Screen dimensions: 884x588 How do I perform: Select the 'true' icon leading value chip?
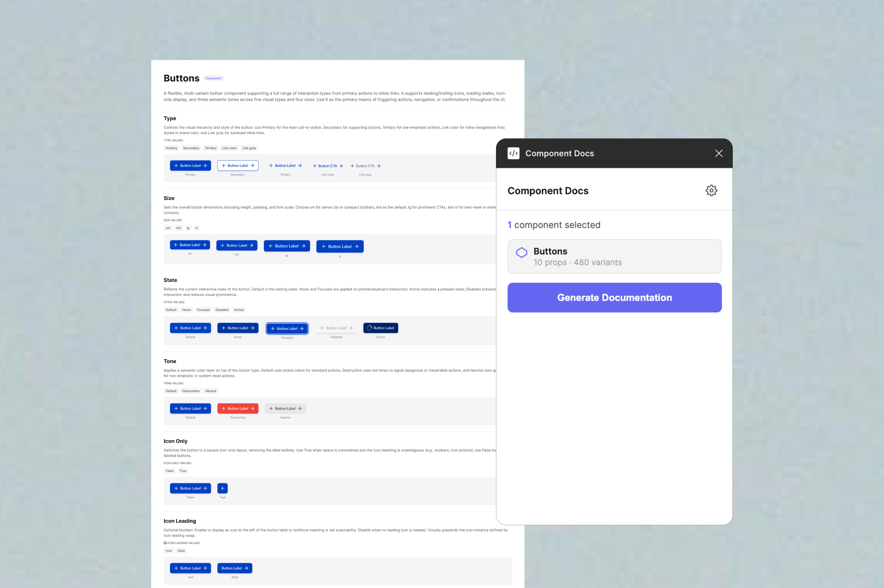(x=169, y=550)
